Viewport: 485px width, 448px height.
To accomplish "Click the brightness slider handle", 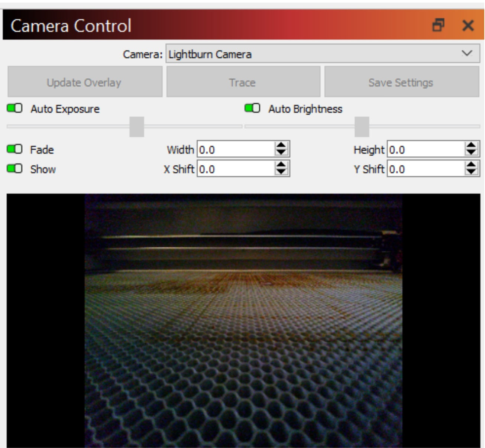I will [x=361, y=126].
